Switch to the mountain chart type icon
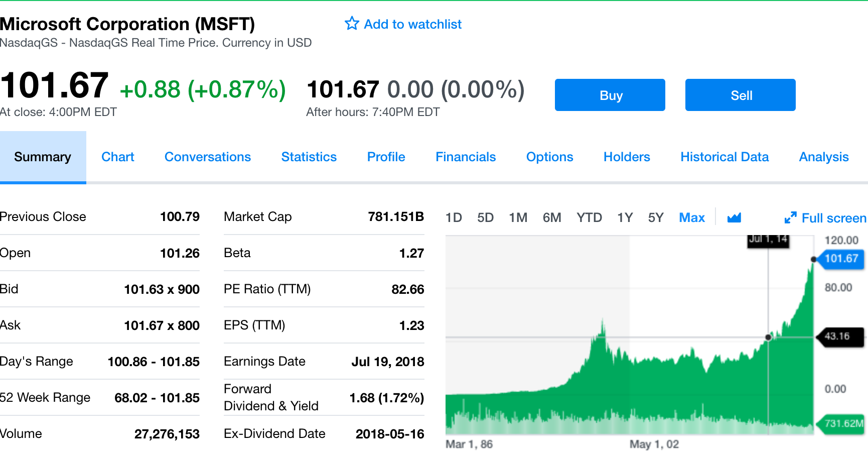The image size is (868, 451). click(x=734, y=217)
